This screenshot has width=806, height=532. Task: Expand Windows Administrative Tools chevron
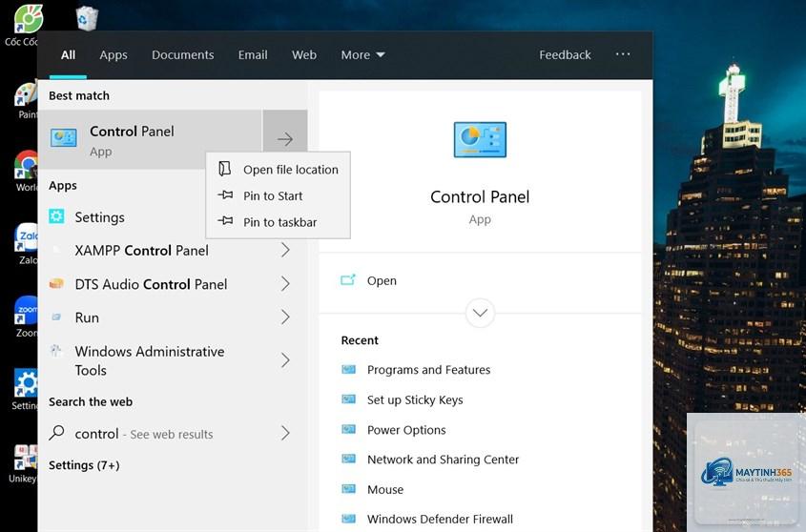tap(286, 360)
